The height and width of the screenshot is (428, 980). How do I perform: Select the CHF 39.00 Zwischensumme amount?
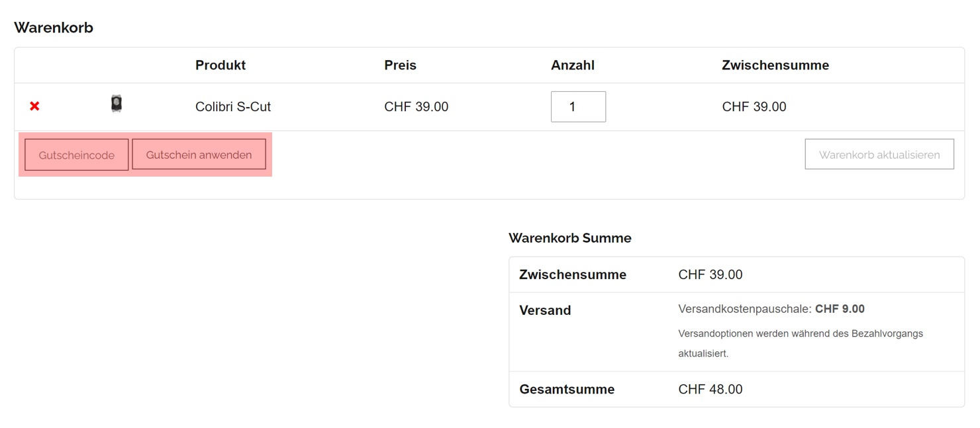tap(754, 107)
